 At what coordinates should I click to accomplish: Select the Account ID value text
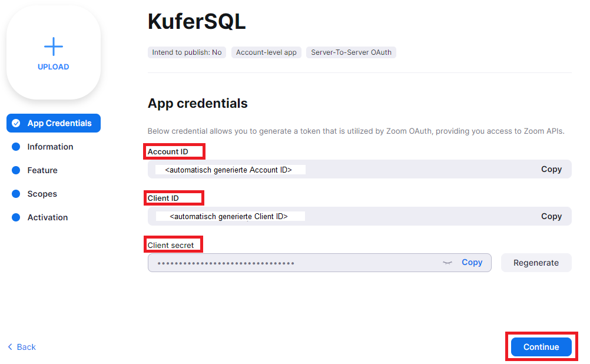pos(228,170)
